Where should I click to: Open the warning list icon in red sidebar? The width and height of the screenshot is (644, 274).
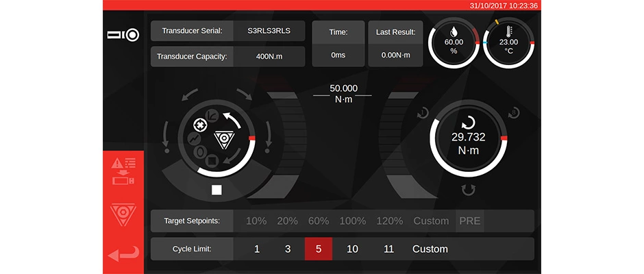point(123,171)
